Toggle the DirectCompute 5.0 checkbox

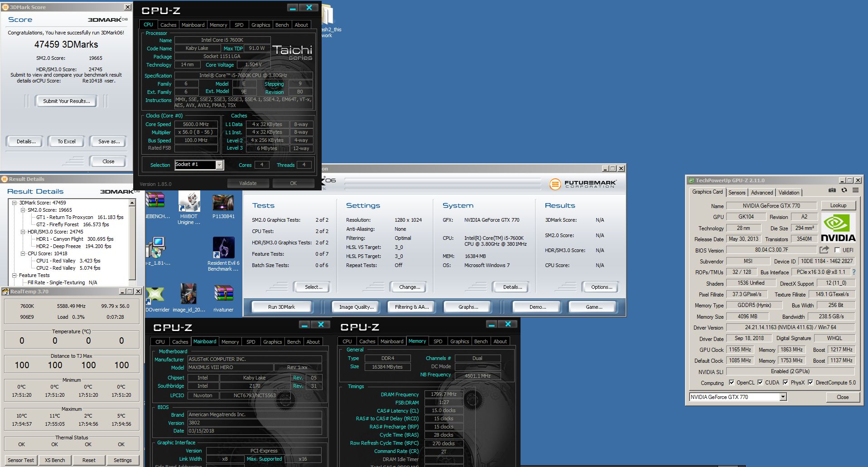click(810, 383)
